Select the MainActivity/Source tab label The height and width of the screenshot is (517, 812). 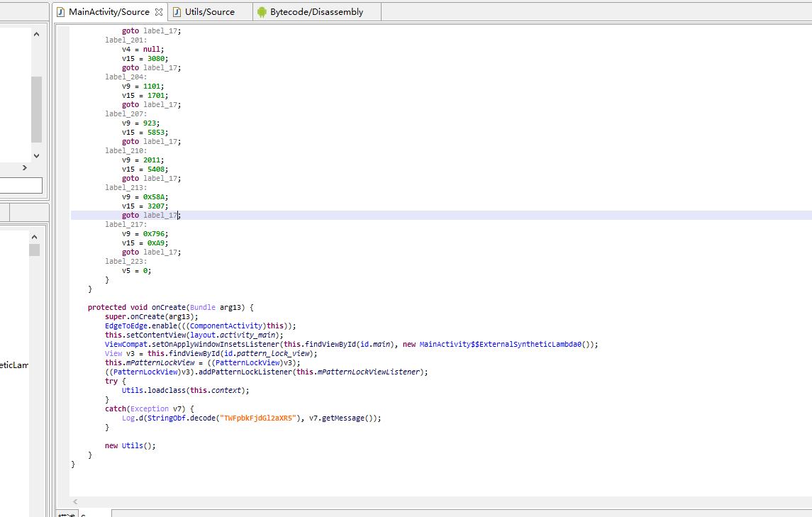(x=109, y=12)
